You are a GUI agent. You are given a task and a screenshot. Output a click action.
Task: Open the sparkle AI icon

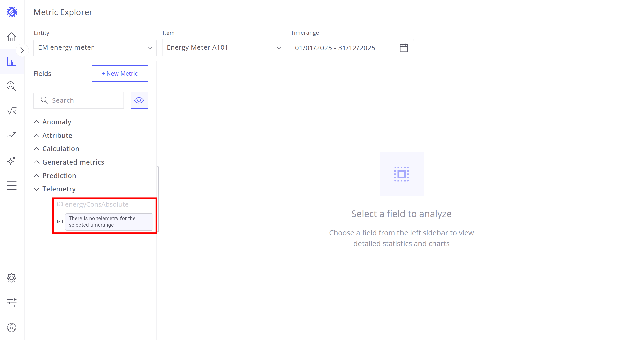(x=12, y=160)
